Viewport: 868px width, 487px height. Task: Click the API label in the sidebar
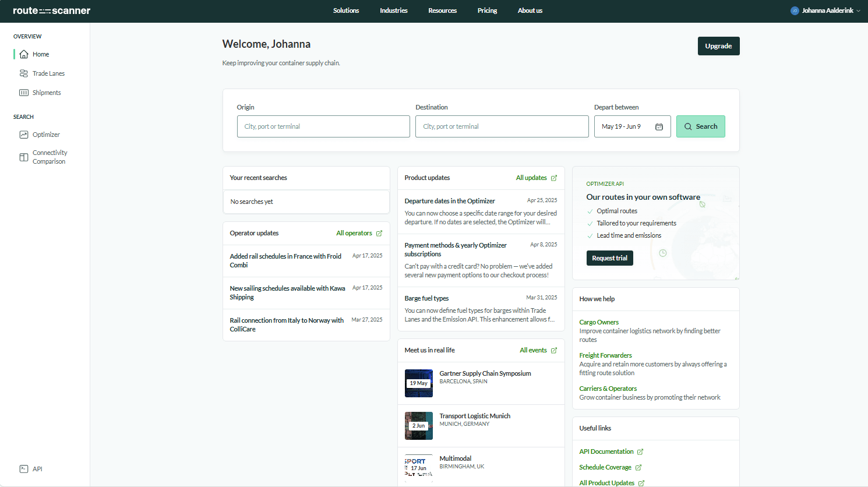pyautogui.click(x=37, y=469)
